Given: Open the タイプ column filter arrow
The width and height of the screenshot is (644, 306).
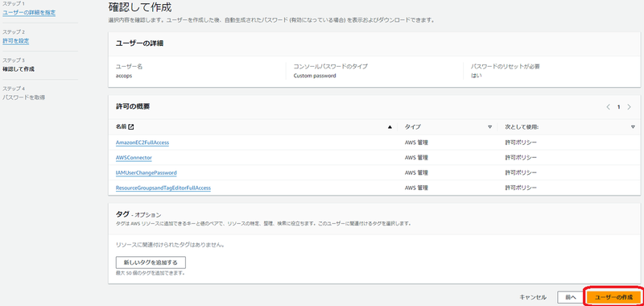Looking at the screenshot, I should [489, 127].
